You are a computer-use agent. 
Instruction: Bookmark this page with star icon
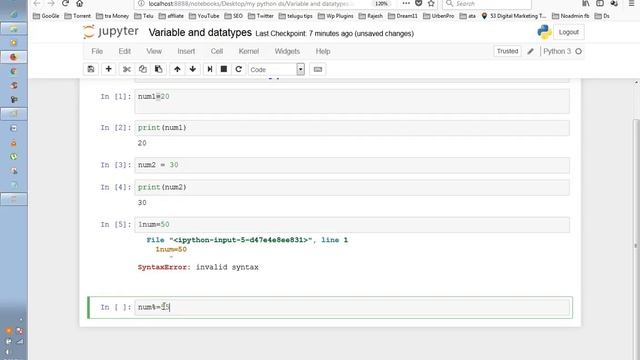click(431, 3)
